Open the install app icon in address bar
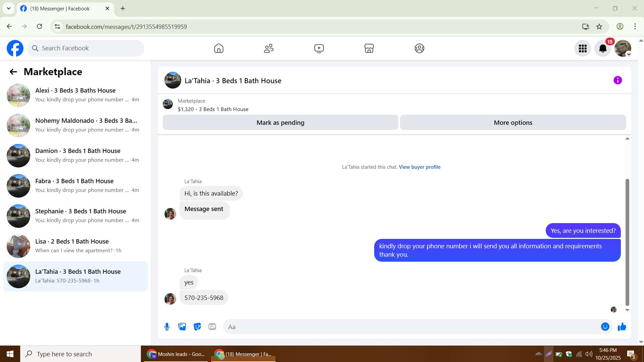The height and width of the screenshot is (362, 644). pyautogui.click(x=586, y=27)
